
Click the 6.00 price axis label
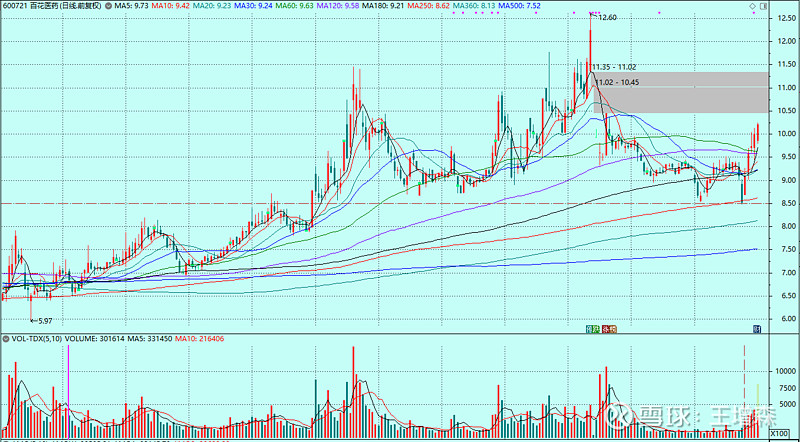point(788,320)
